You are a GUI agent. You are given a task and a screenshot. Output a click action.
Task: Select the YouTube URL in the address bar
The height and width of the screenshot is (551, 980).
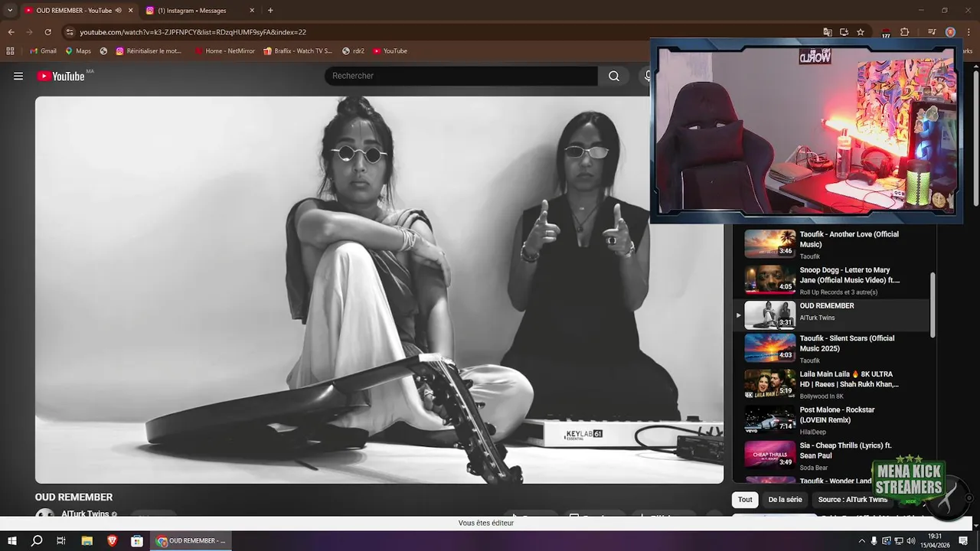[x=193, y=32]
